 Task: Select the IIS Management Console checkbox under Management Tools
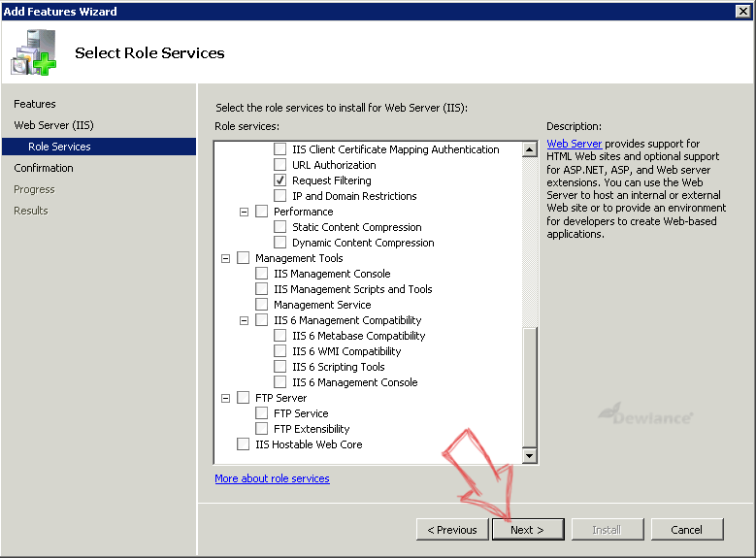click(261, 273)
